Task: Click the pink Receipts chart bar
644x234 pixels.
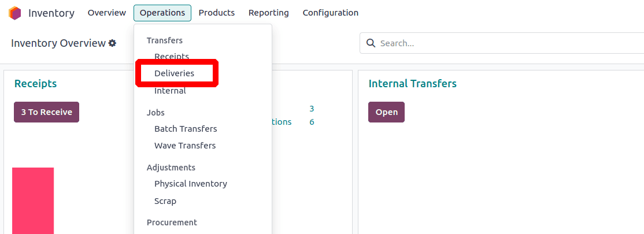Action: click(33, 200)
